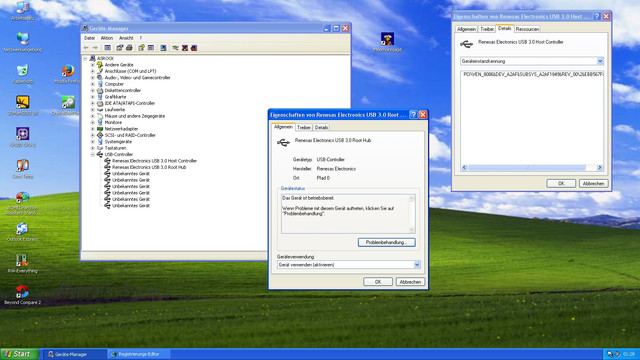640x360 pixels.
Task: Launch Outlook Express from desktop
Action: click(22, 232)
